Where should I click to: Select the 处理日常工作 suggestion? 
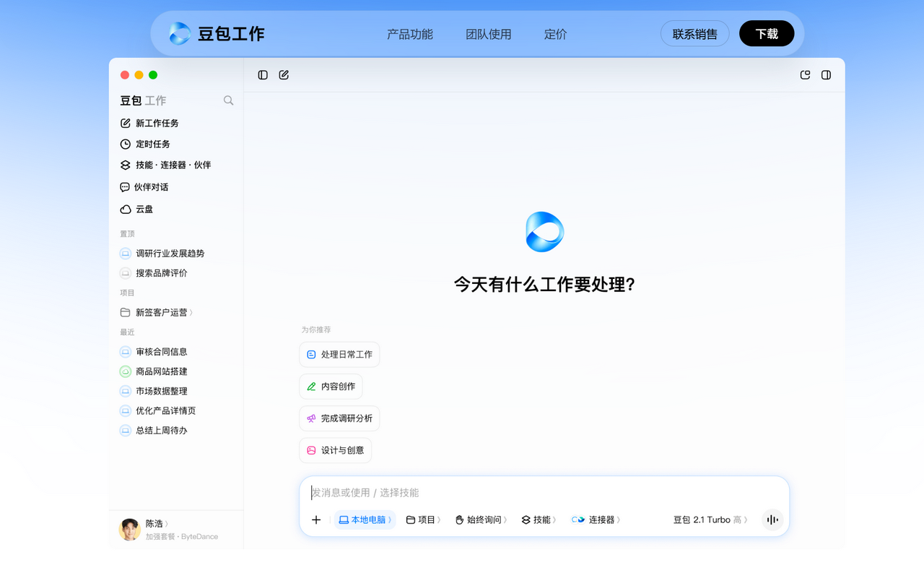[339, 354]
